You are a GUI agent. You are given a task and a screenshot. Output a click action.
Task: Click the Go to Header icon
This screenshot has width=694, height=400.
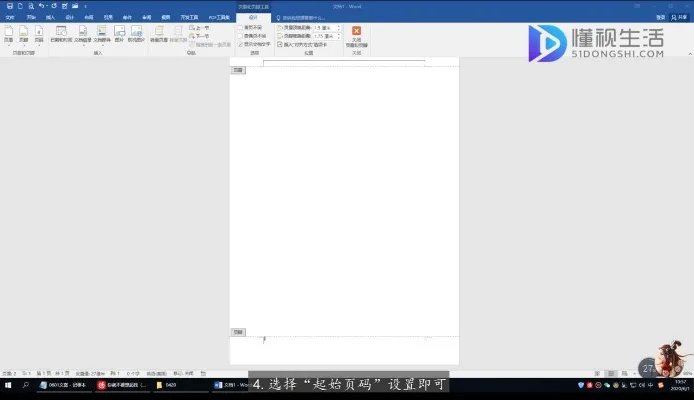pos(159,33)
